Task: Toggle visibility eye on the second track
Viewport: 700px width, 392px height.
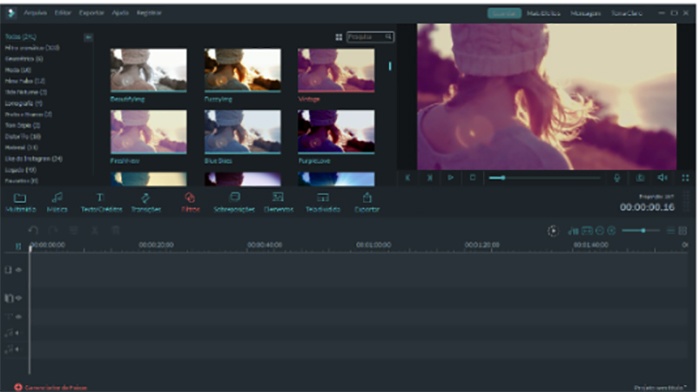Action: click(x=19, y=298)
